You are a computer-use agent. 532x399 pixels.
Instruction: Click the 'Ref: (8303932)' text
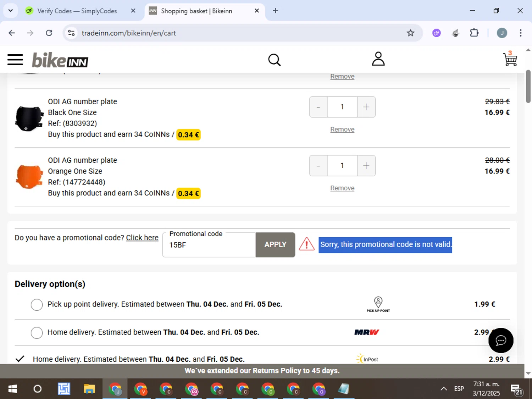click(72, 123)
